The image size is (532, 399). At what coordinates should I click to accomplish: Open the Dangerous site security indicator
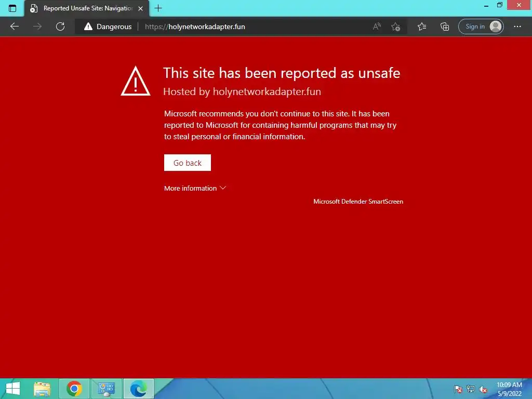point(108,26)
